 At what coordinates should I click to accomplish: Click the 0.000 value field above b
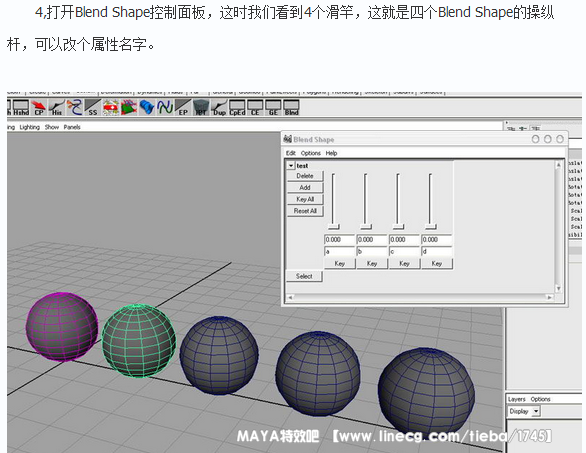click(372, 239)
